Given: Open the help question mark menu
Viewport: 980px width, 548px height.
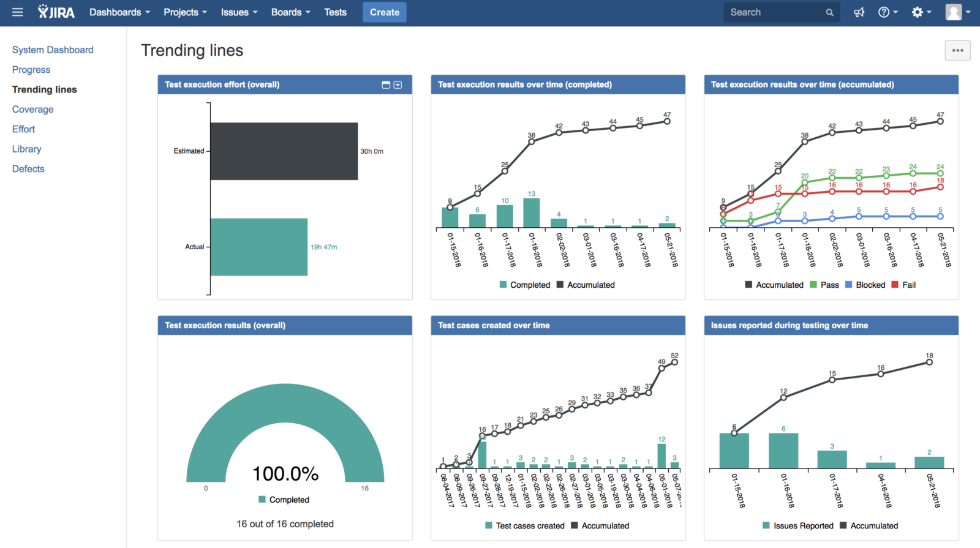Looking at the screenshot, I should [x=887, y=12].
